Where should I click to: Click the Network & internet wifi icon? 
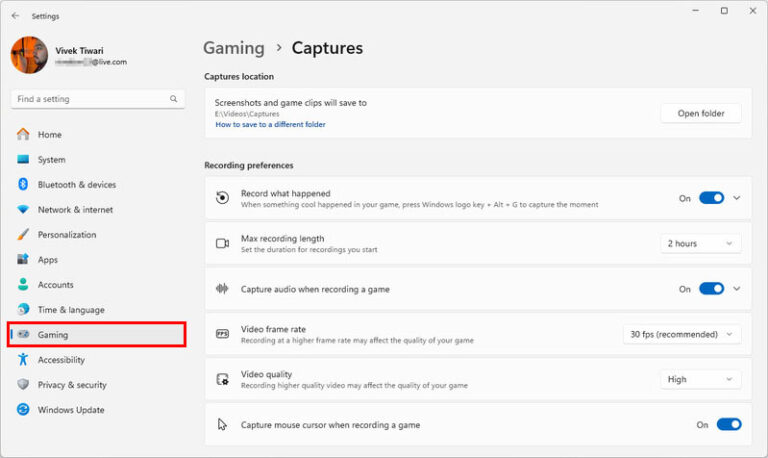click(23, 210)
